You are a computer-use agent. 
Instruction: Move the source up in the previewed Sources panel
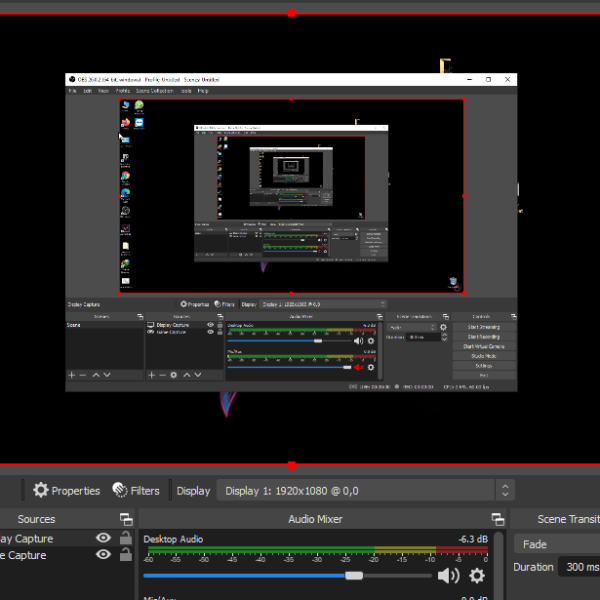click(x=187, y=375)
